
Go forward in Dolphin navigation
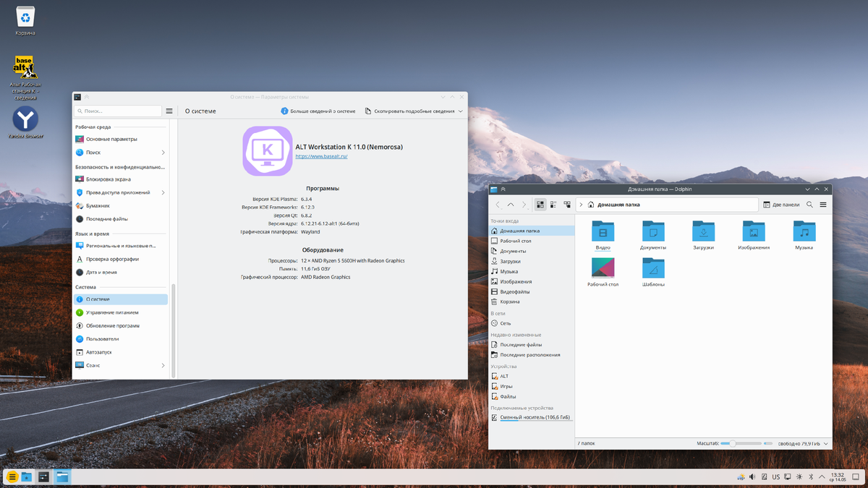[x=524, y=205]
